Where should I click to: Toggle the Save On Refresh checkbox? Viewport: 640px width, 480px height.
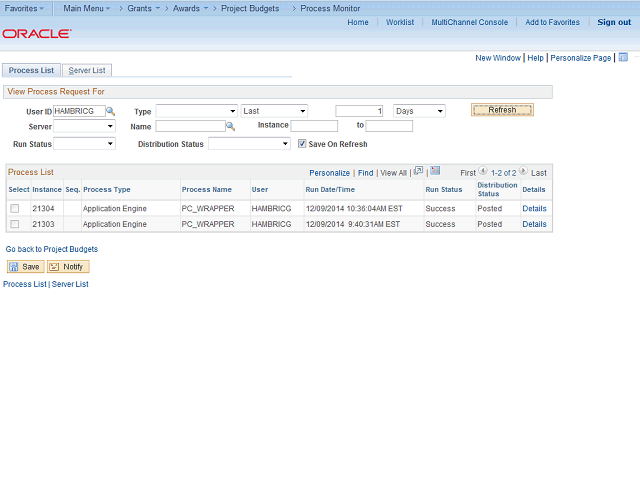302,144
